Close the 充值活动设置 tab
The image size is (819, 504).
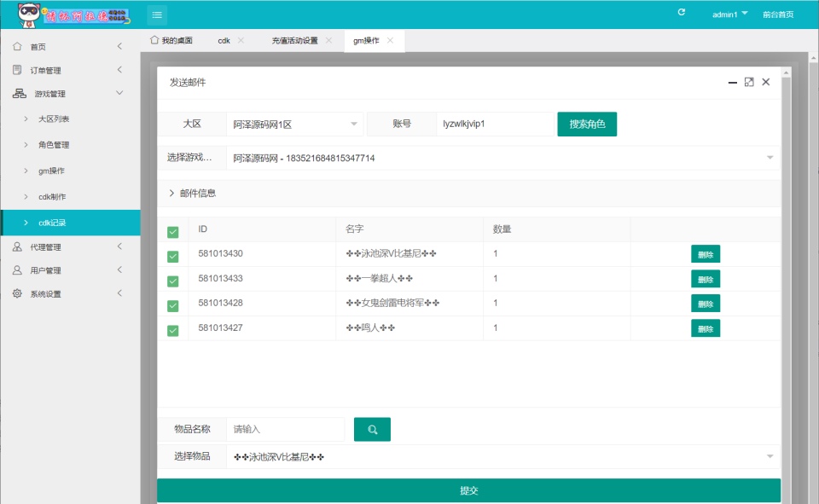coord(328,40)
